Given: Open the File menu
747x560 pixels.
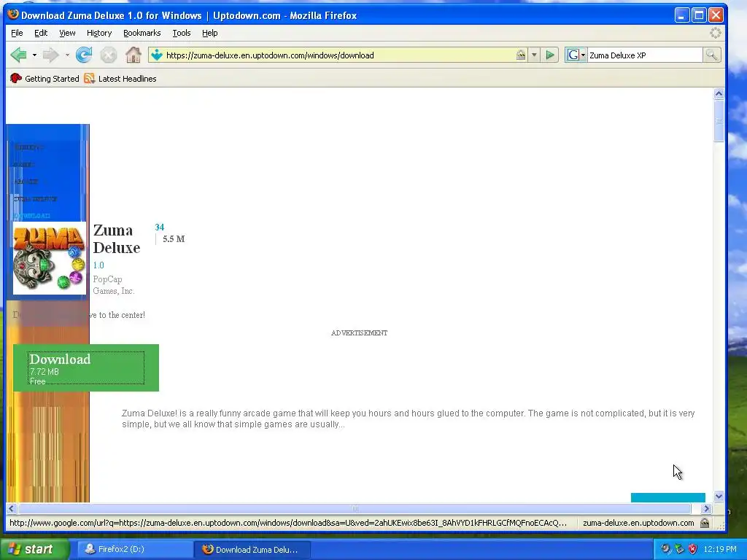Looking at the screenshot, I should click(17, 33).
